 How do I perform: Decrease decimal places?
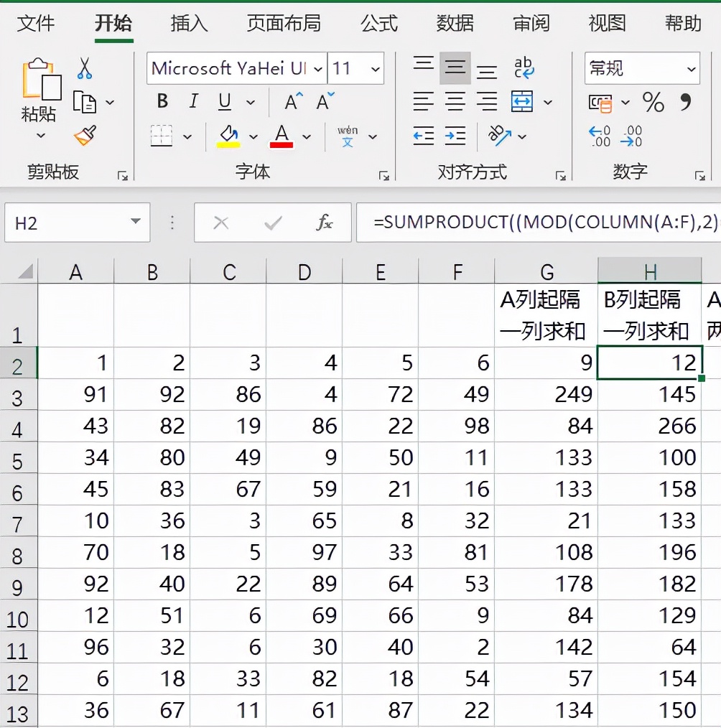point(631,136)
